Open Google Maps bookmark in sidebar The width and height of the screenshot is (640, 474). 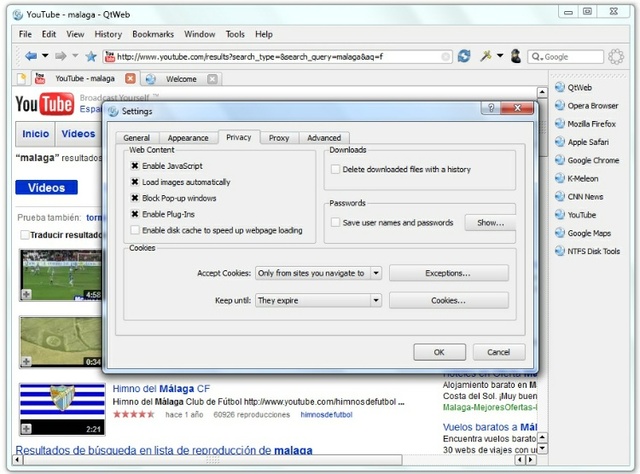point(583,233)
